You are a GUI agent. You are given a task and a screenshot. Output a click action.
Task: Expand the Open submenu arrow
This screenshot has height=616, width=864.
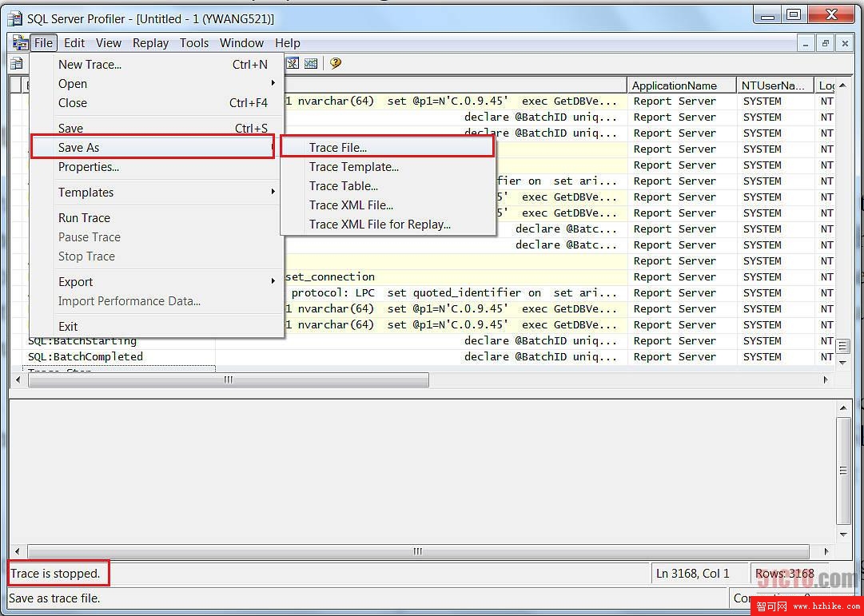coord(273,83)
